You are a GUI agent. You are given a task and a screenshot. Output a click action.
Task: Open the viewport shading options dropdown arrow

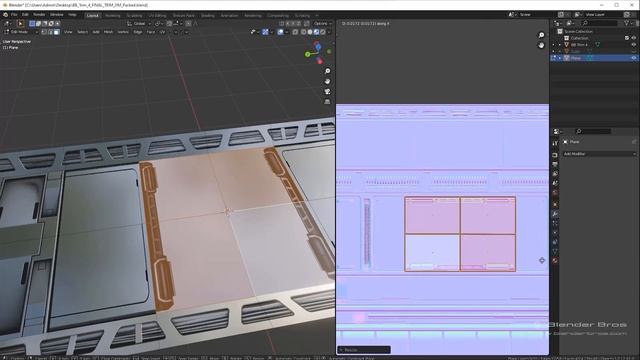[329, 32]
